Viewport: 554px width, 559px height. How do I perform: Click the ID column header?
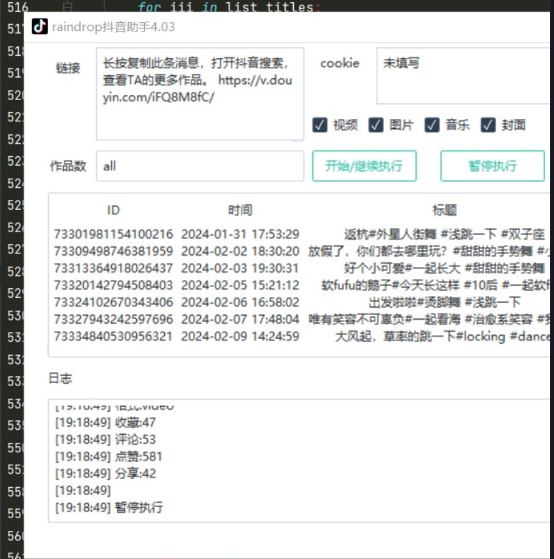[x=113, y=210]
